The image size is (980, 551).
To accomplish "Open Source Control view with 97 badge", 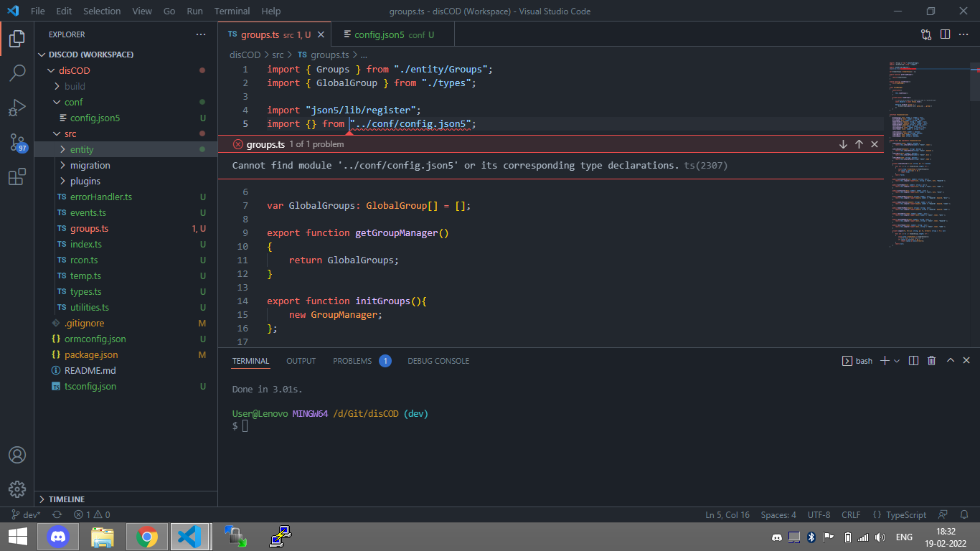I will coord(17,142).
